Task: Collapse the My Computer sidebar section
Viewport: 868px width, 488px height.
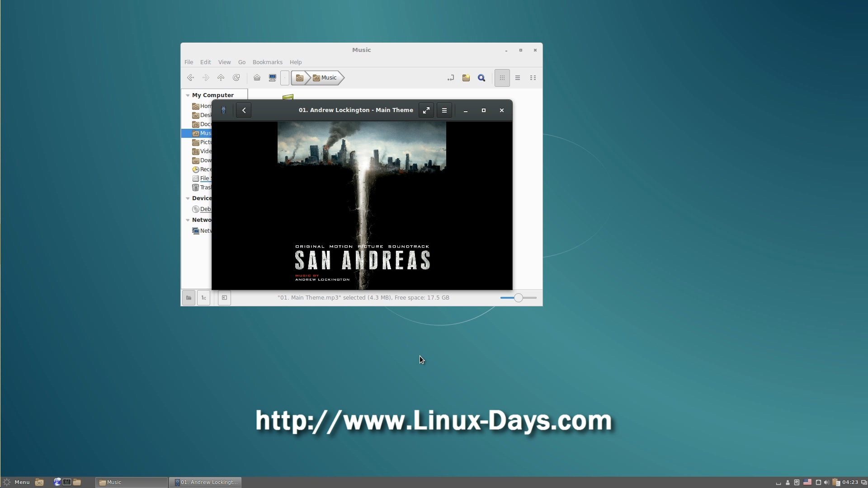Action: pos(188,95)
